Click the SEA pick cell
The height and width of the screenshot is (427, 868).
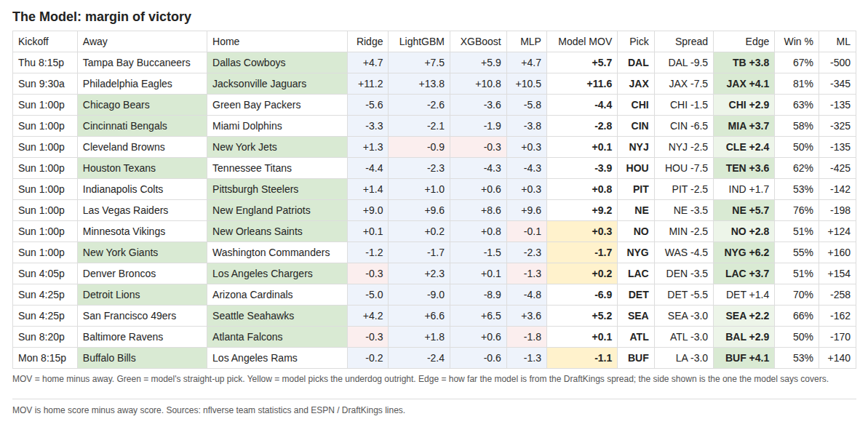[x=636, y=315]
